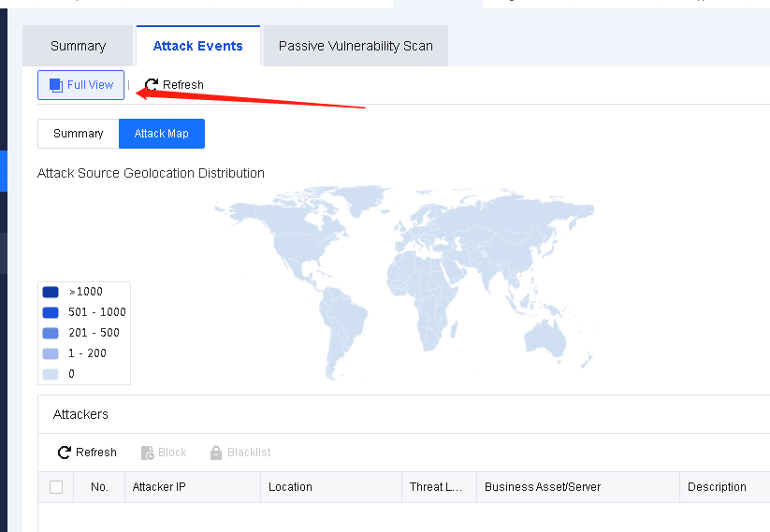770x532 pixels.
Task: Click the top Refresh icon beside Full View
Action: tap(152, 85)
